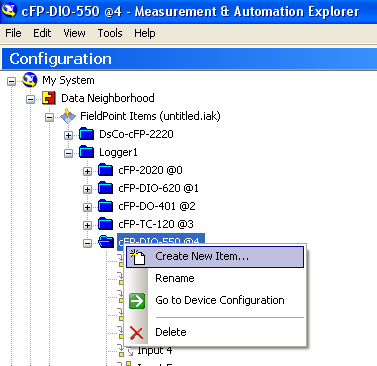
Task: Collapse the Logger1 node
Action: click(68, 153)
